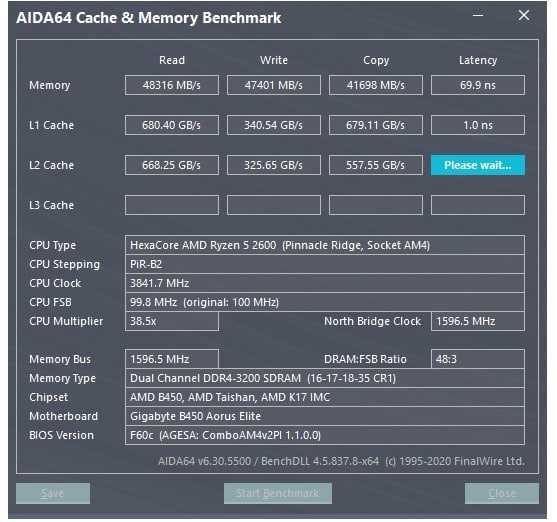This screenshot has width=557, height=522.
Task: Select Motherboard Gigabyte B450 Aorus Elite
Action: (325, 416)
